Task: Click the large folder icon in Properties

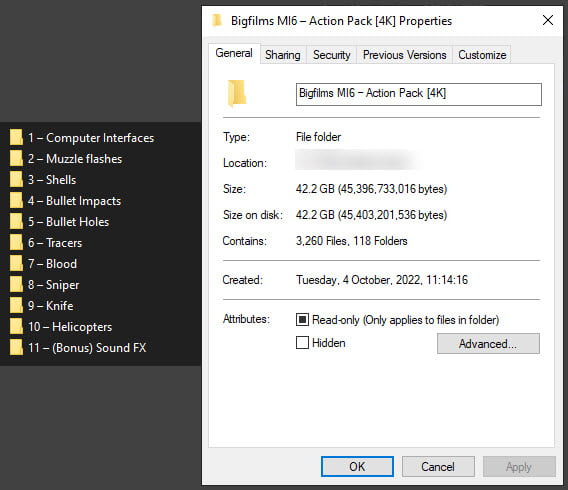Action: coord(237,93)
